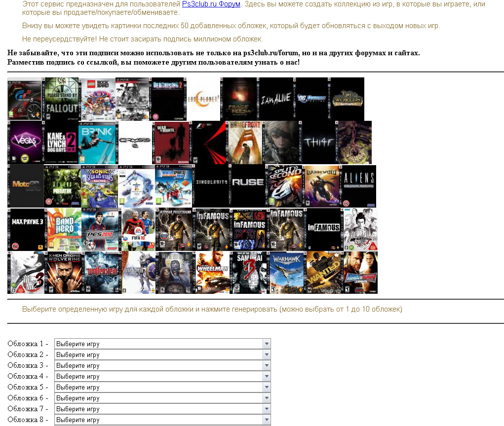Viewport: 504px width, 426px height.
Task: Open the Обложка 6 game dropdown
Action: (162, 398)
